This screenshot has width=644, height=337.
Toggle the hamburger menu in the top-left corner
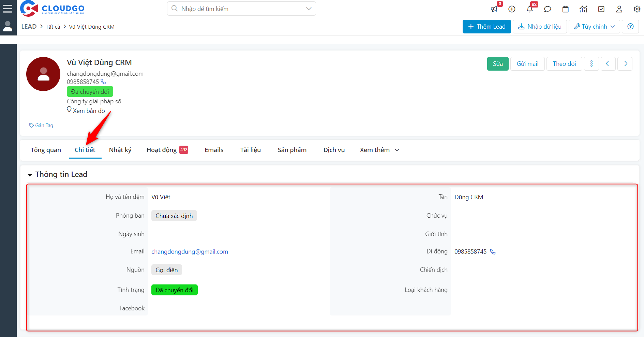tap(8, 9)
